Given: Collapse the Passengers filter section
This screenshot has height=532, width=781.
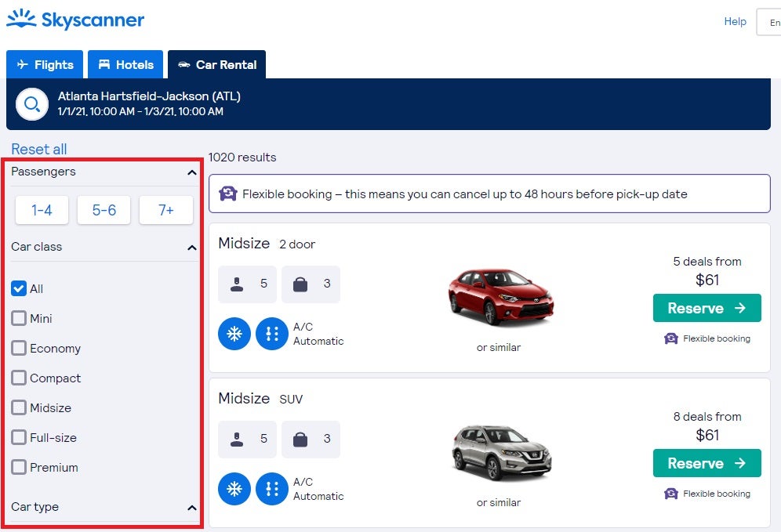Looking at the screenshot, I should click(x=192, y=172).
